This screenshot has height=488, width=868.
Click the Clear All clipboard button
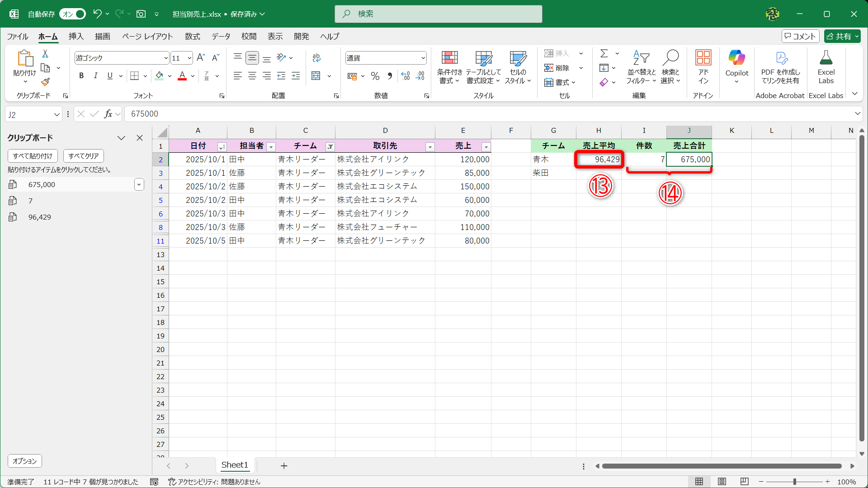83,156
